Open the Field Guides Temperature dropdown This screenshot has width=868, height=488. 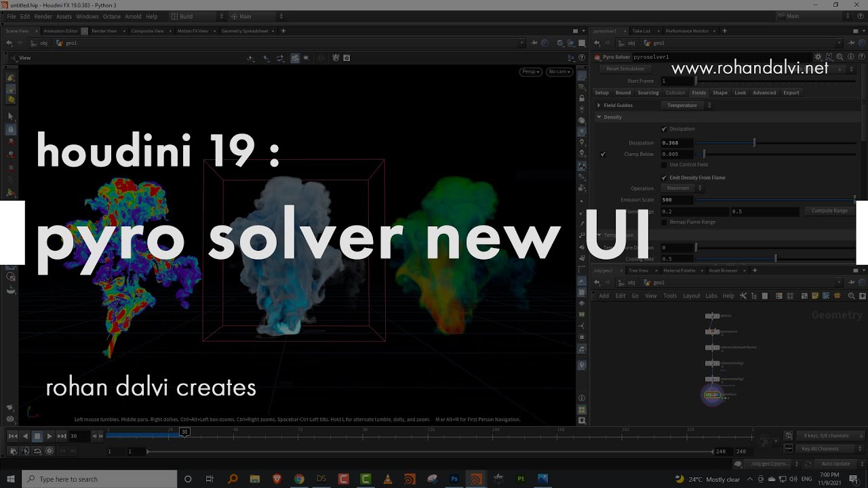687,105
